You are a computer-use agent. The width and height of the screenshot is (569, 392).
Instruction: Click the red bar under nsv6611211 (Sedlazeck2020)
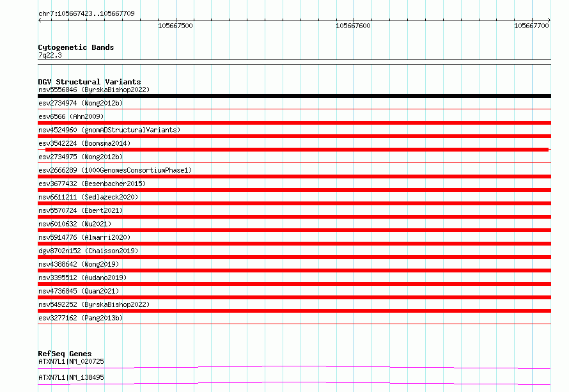pos(294,203)
